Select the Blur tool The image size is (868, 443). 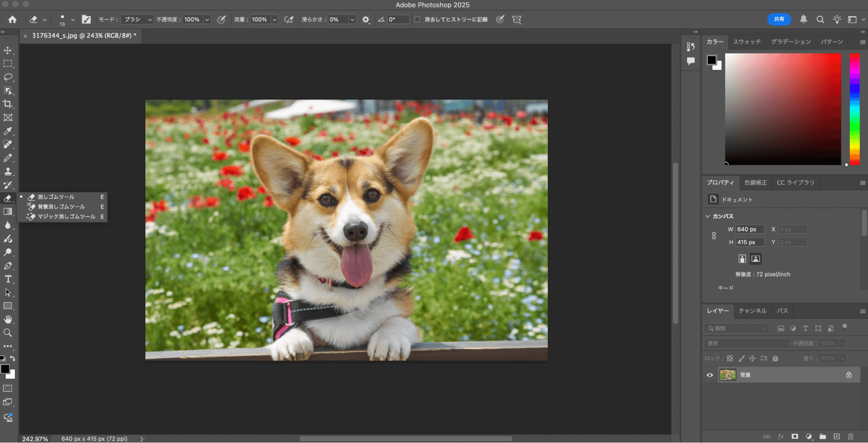click(8, 225)
